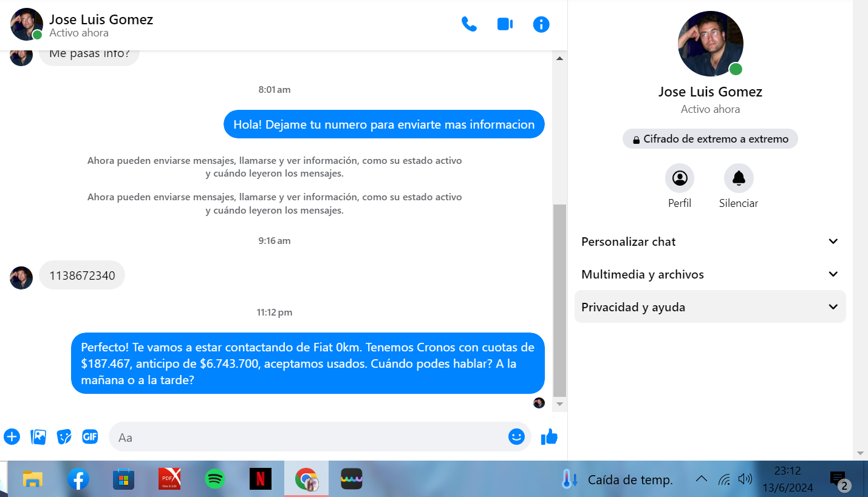Open Facebook from the taskbar
The height and width of the screenshot is (497, 868).
pos(78,479)
